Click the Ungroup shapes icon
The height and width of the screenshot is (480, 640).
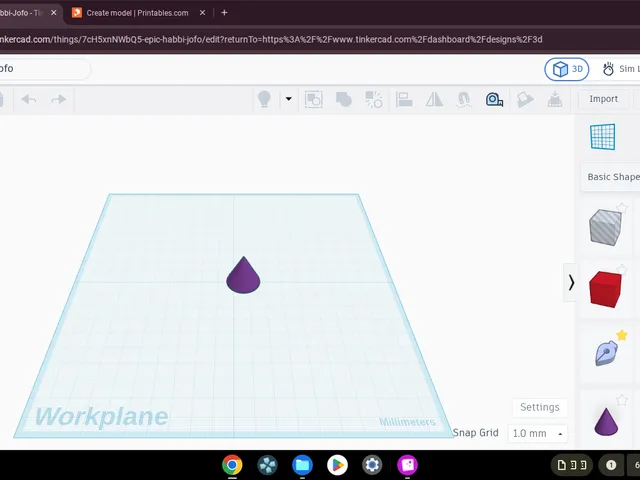point(373,99)
